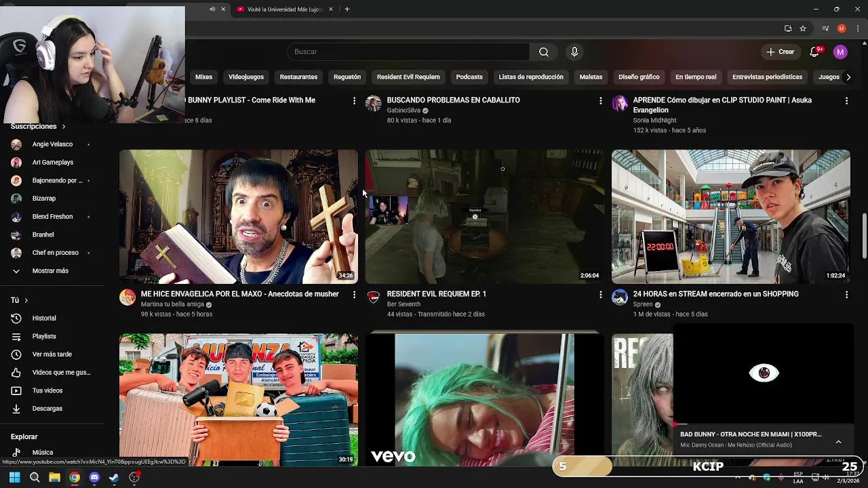Expand Mostrar más subscriptions
This screenshot has width=868, height=488.
51,271
